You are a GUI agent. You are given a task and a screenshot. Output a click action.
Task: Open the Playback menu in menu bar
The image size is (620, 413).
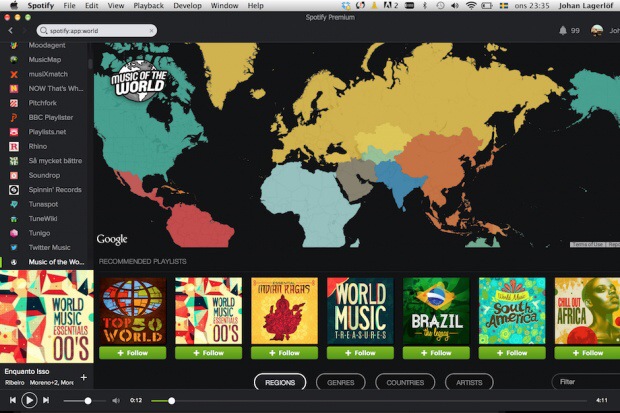148,5
